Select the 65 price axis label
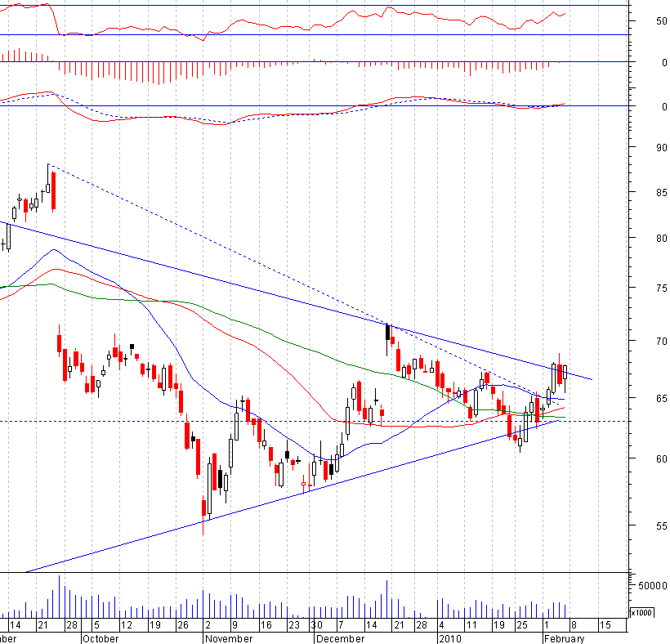Viewport: 670px width, 644px height. point(662,399)
